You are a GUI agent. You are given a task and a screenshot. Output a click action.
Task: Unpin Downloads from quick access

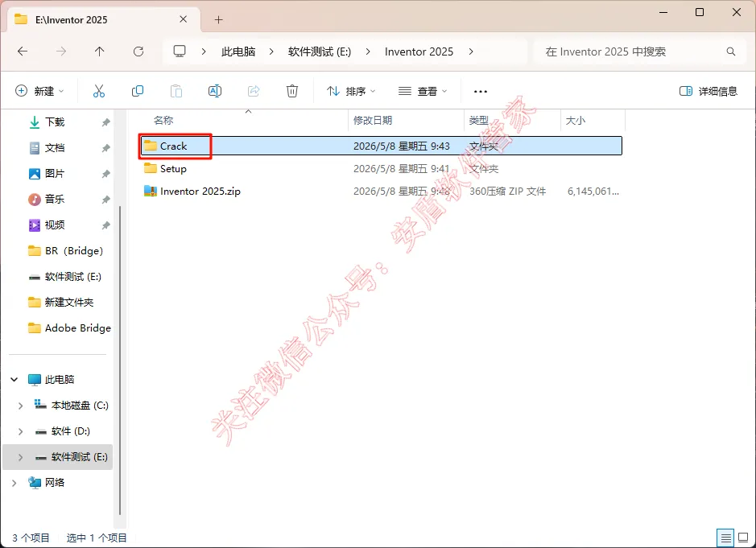(x=105, y=122)
